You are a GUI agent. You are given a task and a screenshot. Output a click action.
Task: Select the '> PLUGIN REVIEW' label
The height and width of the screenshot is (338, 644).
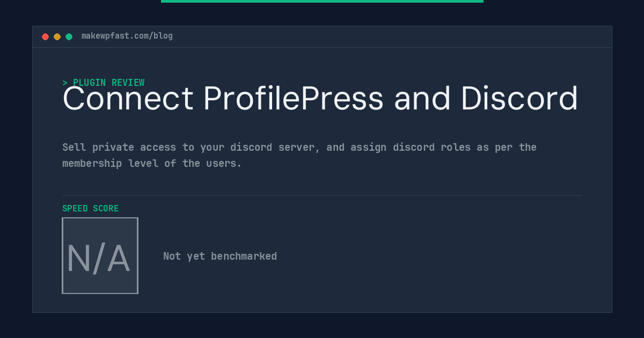point(104,83)
